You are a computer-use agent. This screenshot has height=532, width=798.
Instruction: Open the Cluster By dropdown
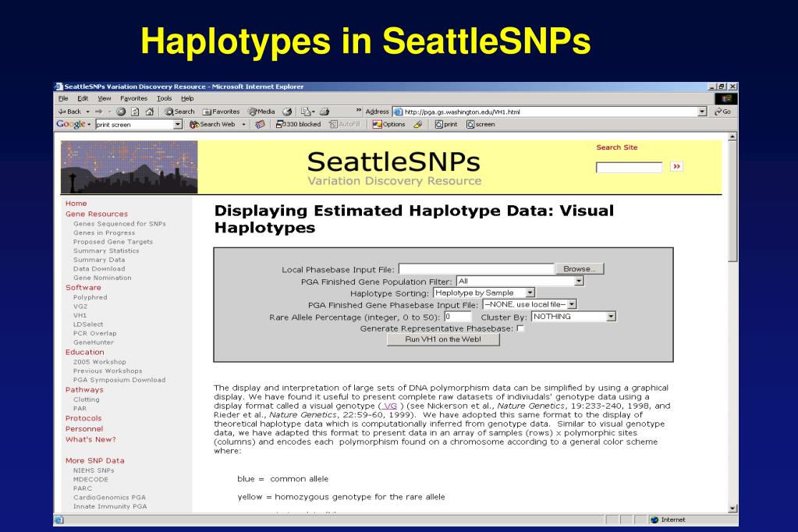pyautogui.click(x=611, y=317)
